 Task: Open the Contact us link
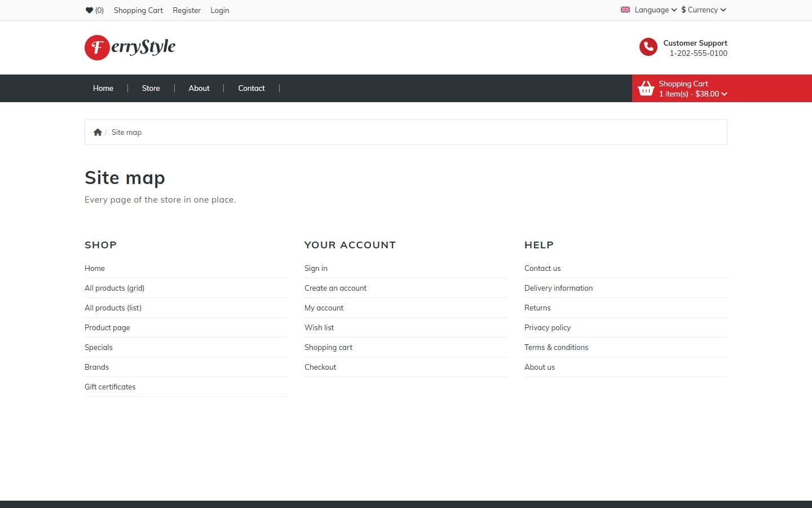point(542,268)
